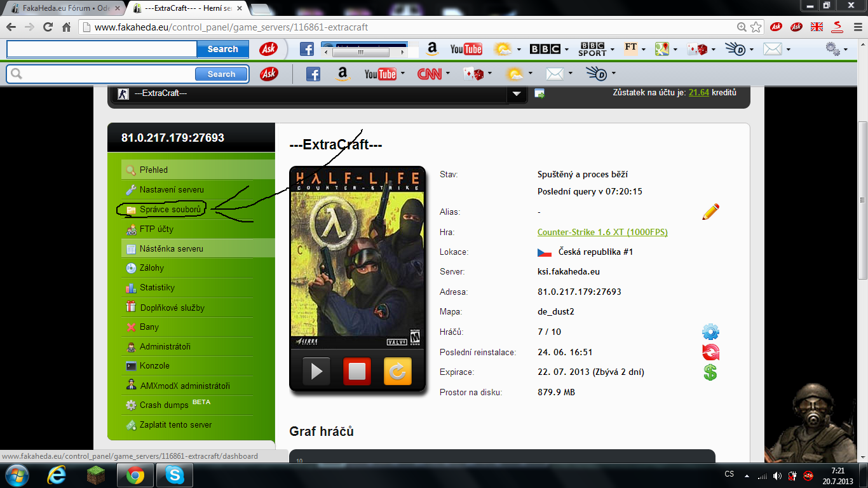The image size is (868, 488).
Task: Close the ---ExtraCraft--- browser tab
Action: 240,9
